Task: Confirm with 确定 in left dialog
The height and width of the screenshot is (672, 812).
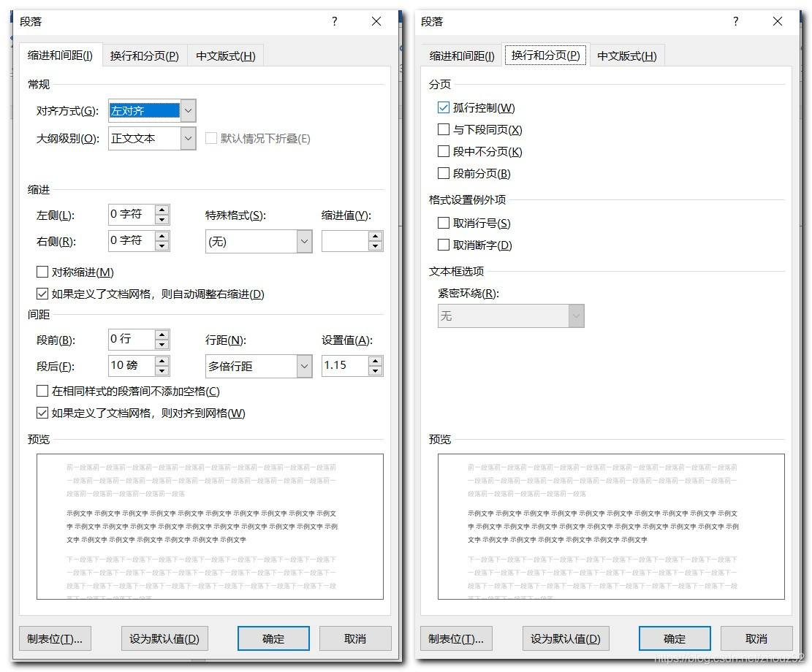Action: (273, 638)
